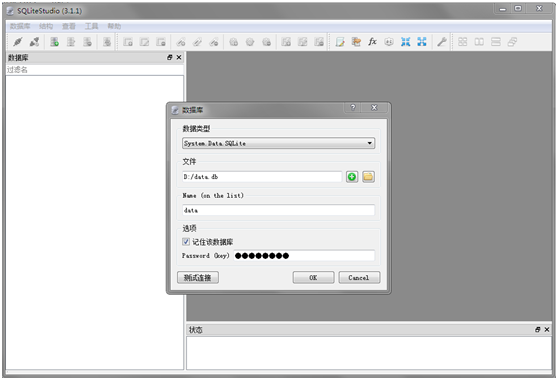This screenshot has width=558, height=380.
Task: Float the 数据库 side panel
Action: tap(170, 57)
